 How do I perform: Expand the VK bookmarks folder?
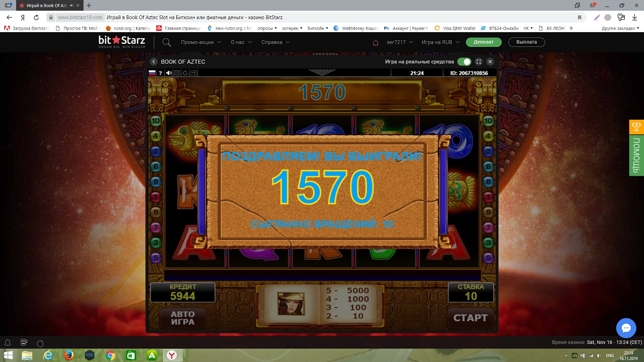coord(529,28)
